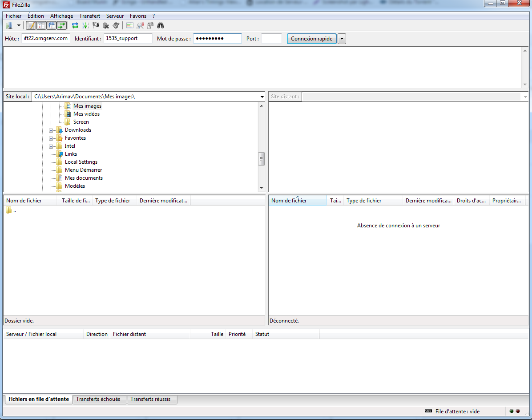The height and width of the screenshot is (420, 532).
Task: Switch to Fichiers en file d'attente tab
Action: (x=39, y=399)
